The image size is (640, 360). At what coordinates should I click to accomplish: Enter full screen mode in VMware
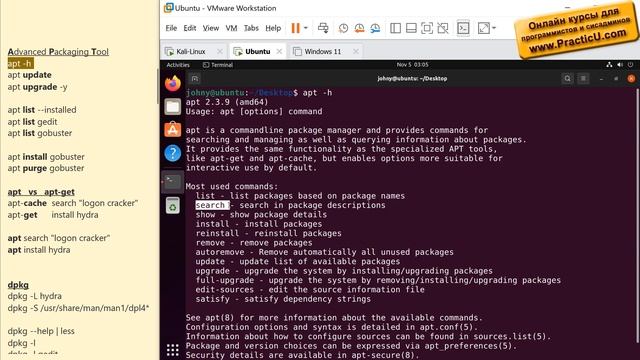tap(427, 28)
